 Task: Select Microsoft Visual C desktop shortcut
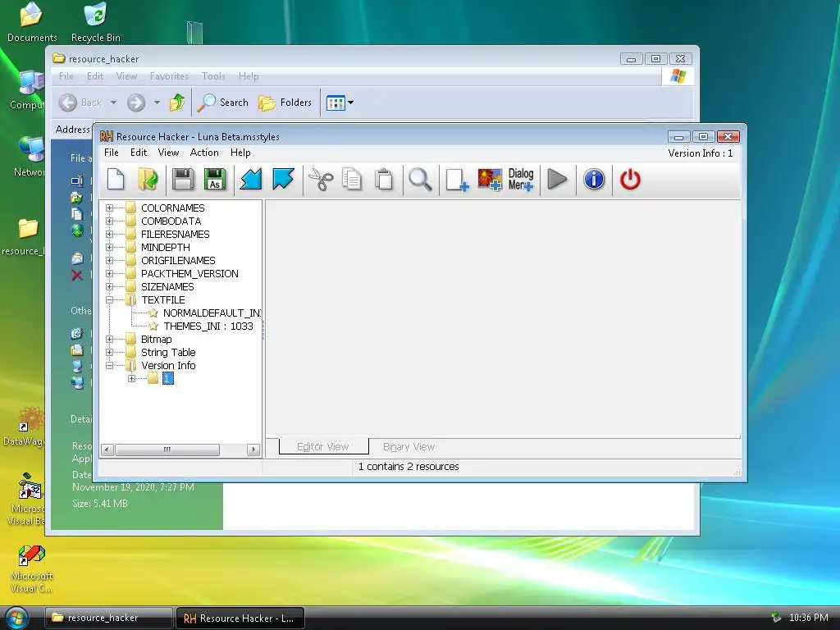31,569
